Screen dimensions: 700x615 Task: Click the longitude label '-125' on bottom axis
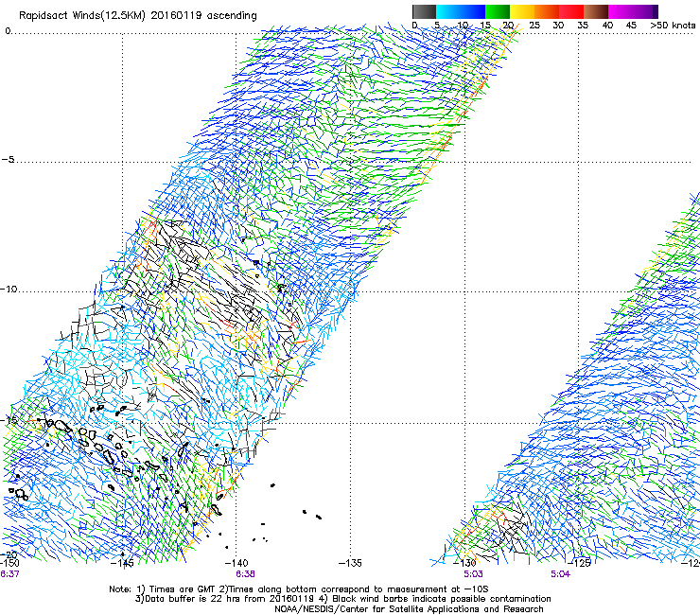(x=579, y=563)
